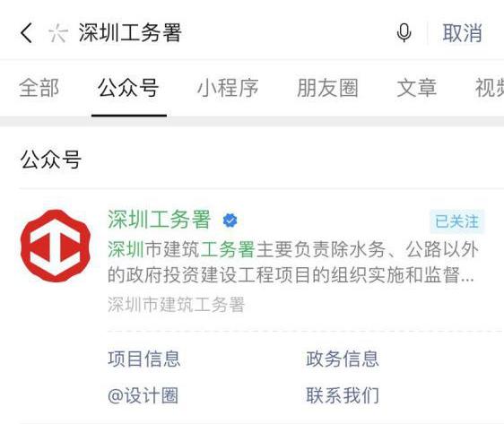Switch to the 文章 tab
The width and height of the screenshot is (504, 424).
tap(417, 88)
